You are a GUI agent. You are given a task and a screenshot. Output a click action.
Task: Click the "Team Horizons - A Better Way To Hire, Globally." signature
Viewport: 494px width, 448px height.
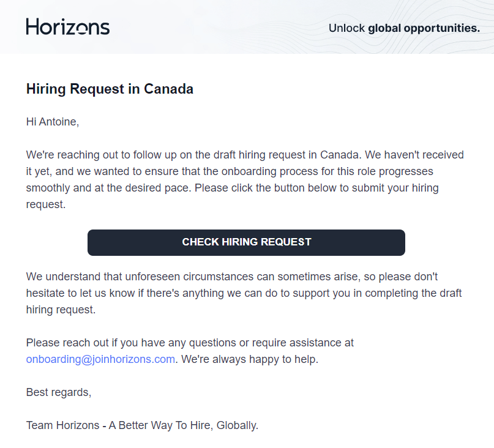[142, 425]
